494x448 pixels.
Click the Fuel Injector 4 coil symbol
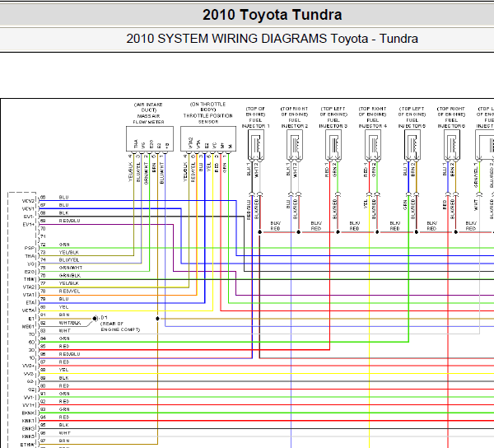point(373,146)
